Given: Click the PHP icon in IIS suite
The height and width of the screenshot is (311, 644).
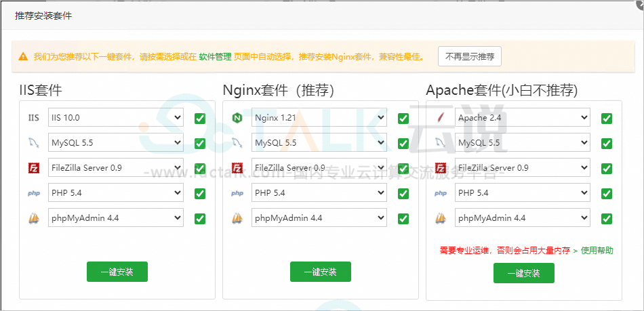Looking at the screenshot, I should click(x=34, y=193).
